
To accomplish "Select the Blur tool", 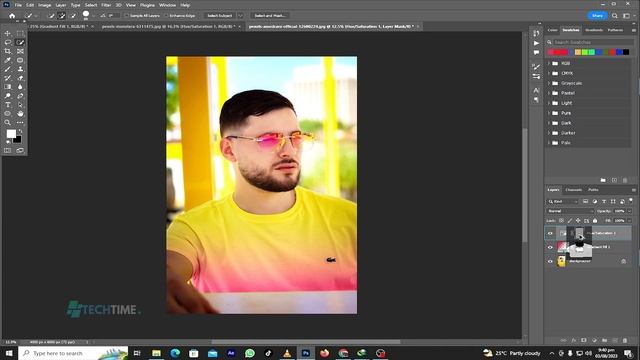I will pyautogui.click(x=20, y=87).
